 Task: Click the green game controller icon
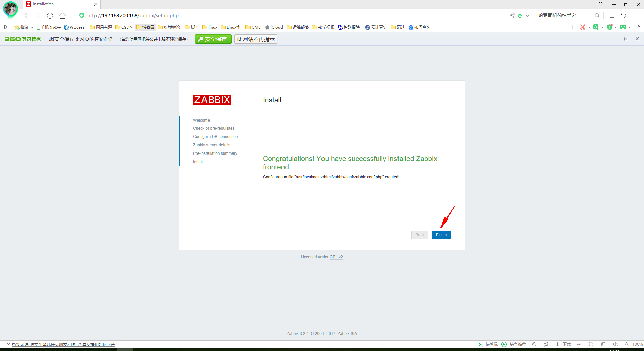(623, 27)
